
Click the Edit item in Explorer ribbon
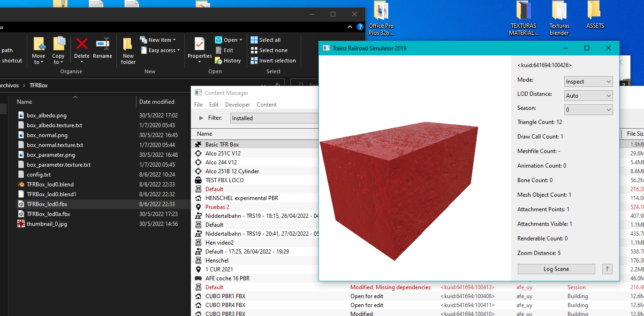tap(224, 50)
